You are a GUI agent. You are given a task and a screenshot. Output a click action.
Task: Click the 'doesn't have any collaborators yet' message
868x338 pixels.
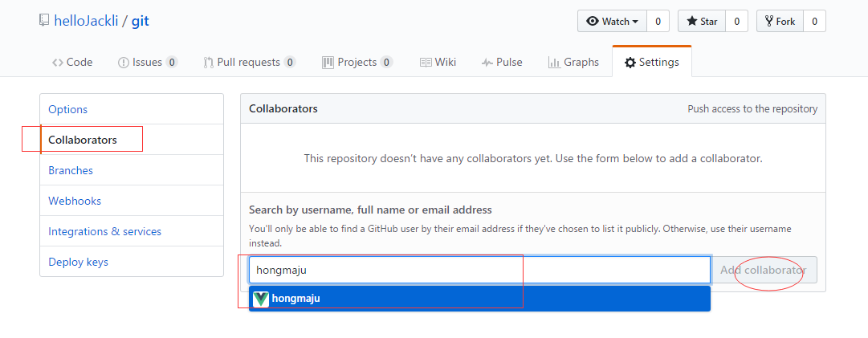[533, 158]
